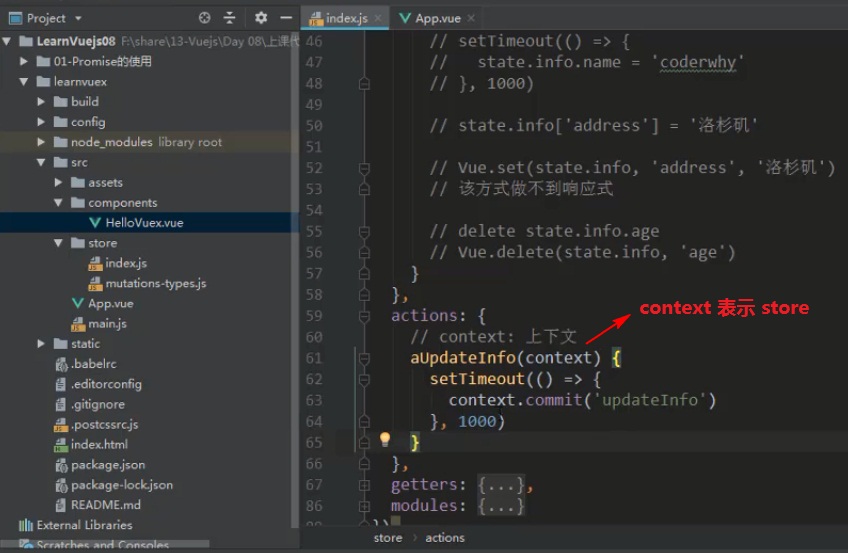Click the quick-fix lightbulb icon

(385, 438)
